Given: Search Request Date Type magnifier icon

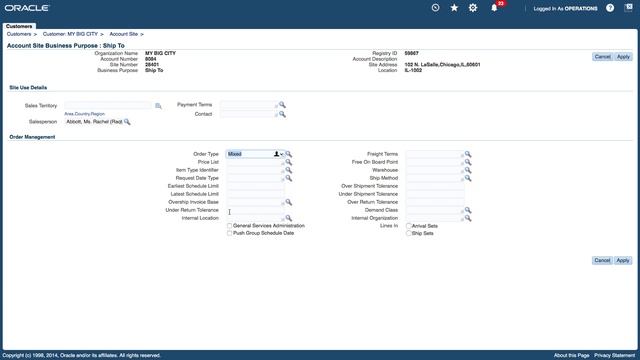Looking at the screenshot, I should (289, 178).
